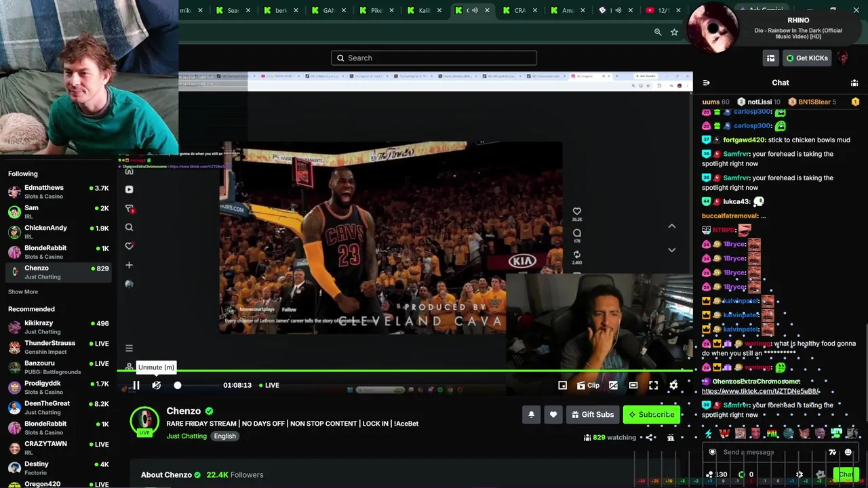Open the emote picker smiley
This screenshot has height=488, width=868.
pyautogui.click(x=848, y=452)
